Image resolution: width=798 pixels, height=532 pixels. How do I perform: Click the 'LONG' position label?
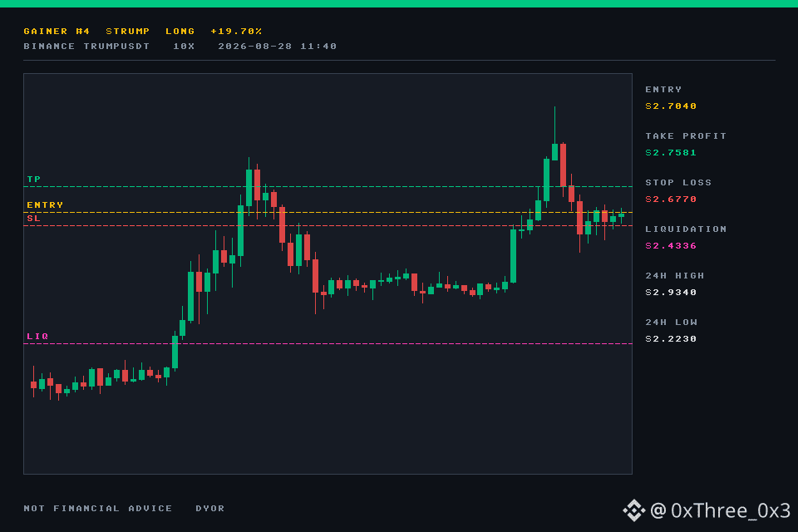(x=180, y=31)
